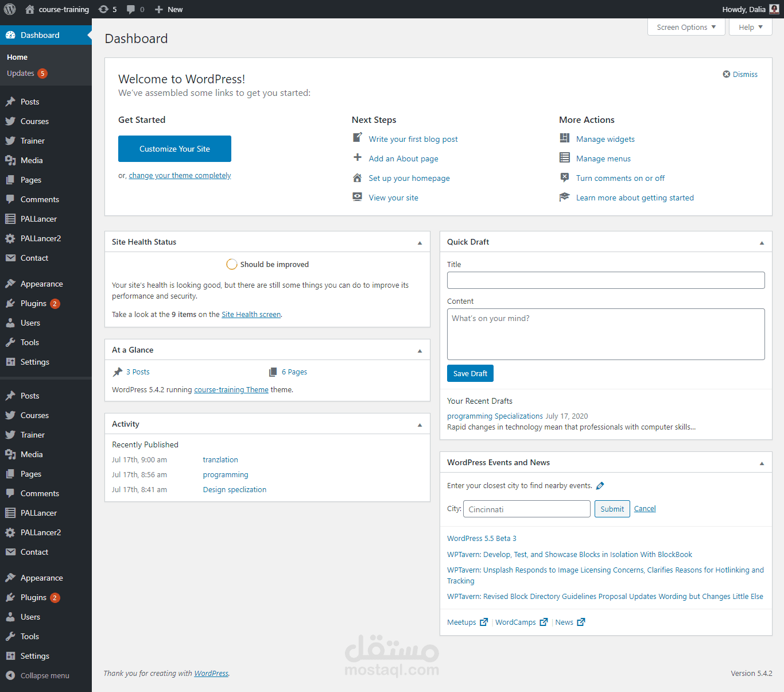Select the Dashboard item in sidebar
Screen dimensions: 784x692
(x=46, y=35)
